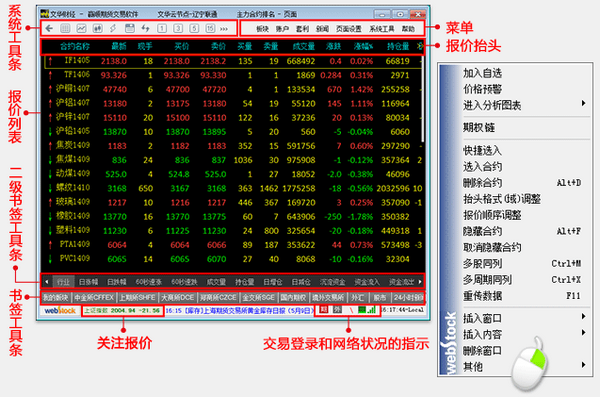
Task: Open the 上期所SHFE bookmark tab
Action: [137, 297]
